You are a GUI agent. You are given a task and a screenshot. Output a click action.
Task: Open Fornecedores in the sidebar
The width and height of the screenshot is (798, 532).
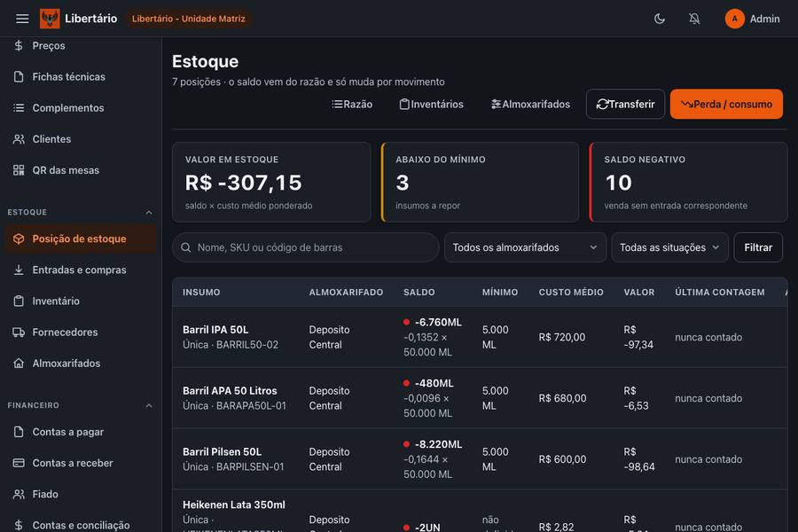[81, 332]
